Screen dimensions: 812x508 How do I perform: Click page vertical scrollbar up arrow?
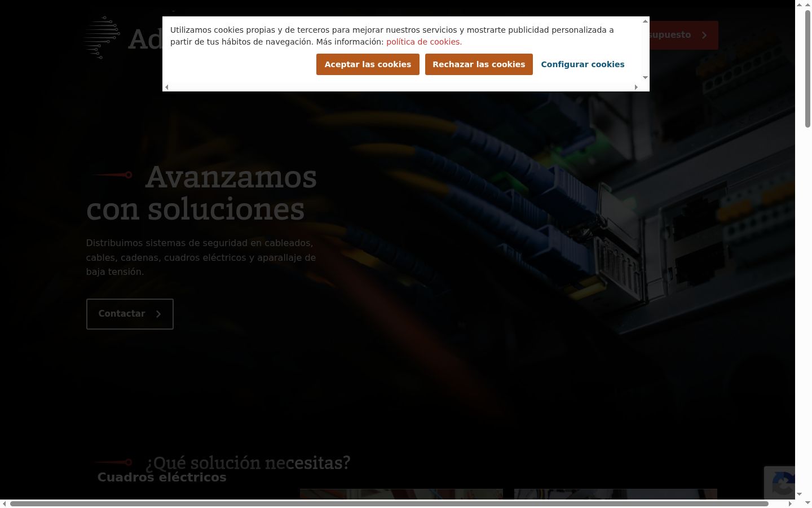point(807,5)
